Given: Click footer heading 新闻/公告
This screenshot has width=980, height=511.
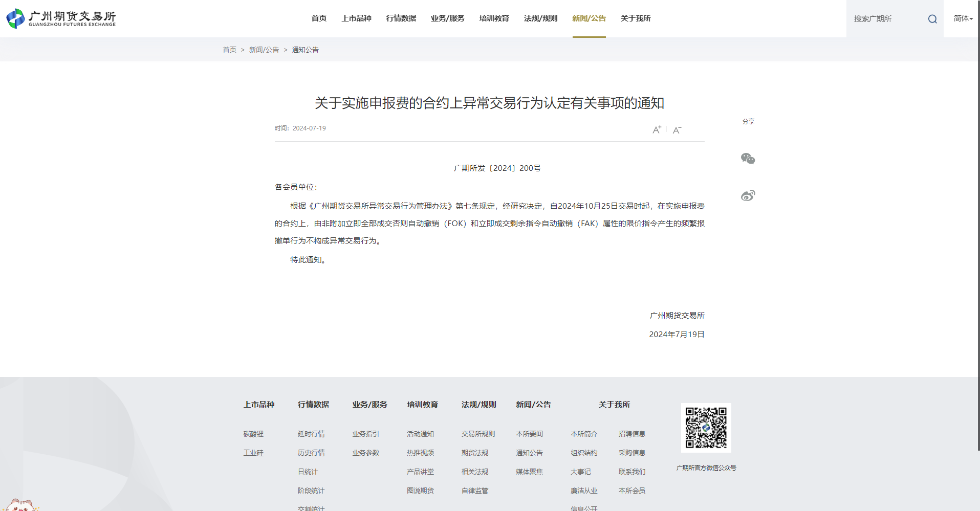Looking at the screenshot, I should click(533, 405).
